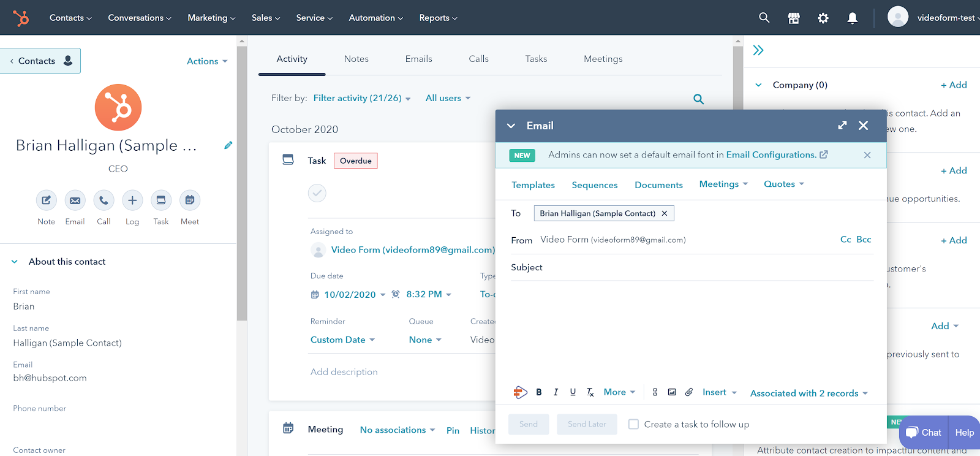This screenshot has height=456, width=980.
Task: Apply italic formatting in email editor
Action: (556, 392)
